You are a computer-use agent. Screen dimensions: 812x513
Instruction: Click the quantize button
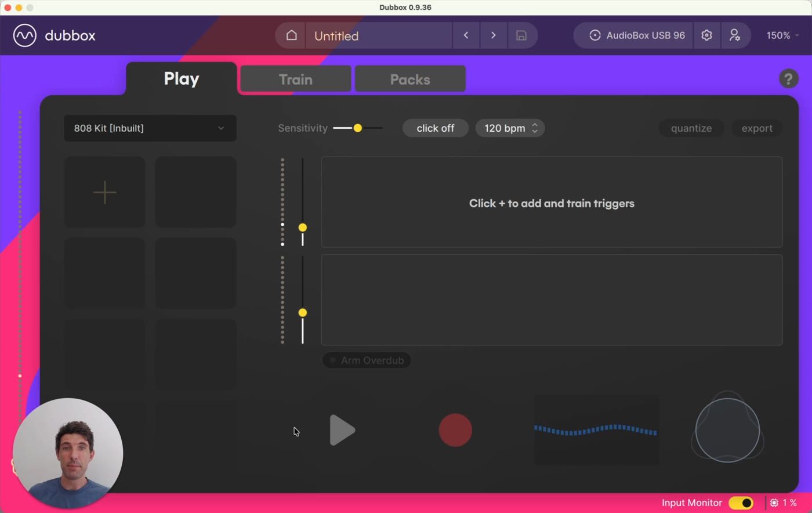[x=691, y=128]
